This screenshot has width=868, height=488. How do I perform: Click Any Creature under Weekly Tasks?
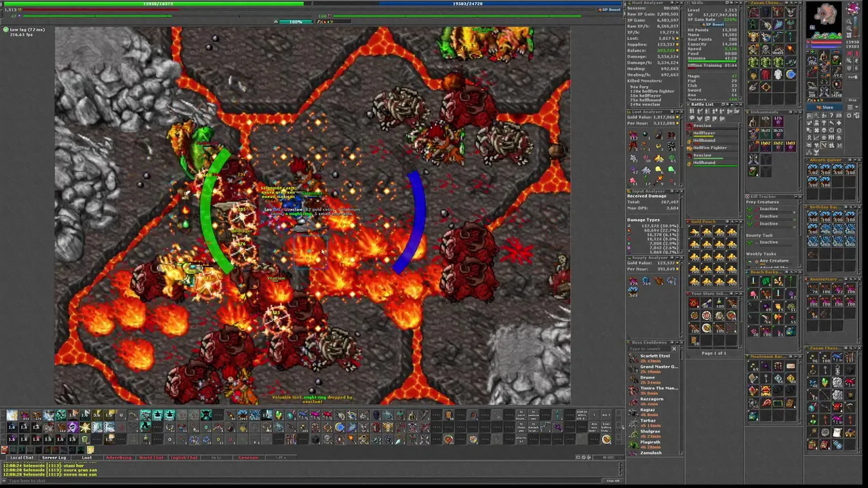coord(774,261)
